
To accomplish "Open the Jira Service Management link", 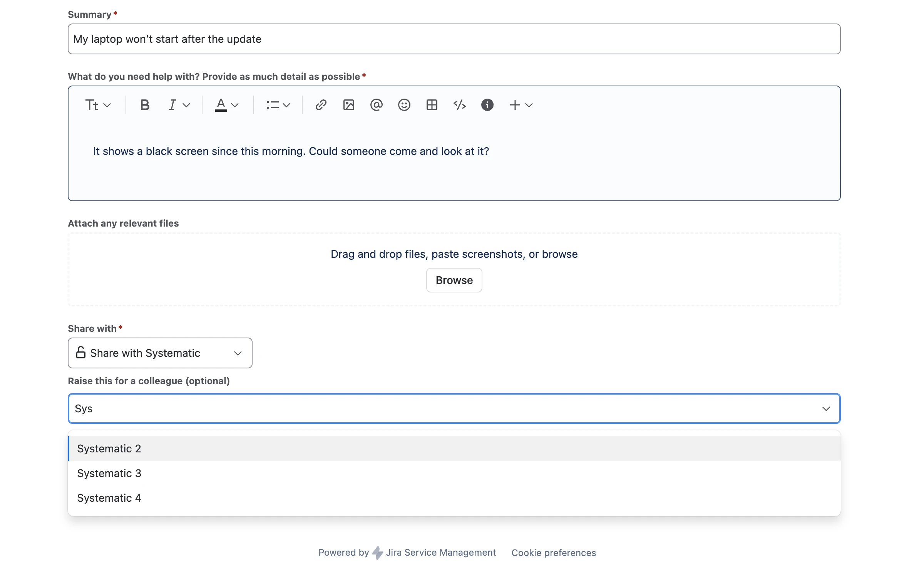I will (441, 553).
